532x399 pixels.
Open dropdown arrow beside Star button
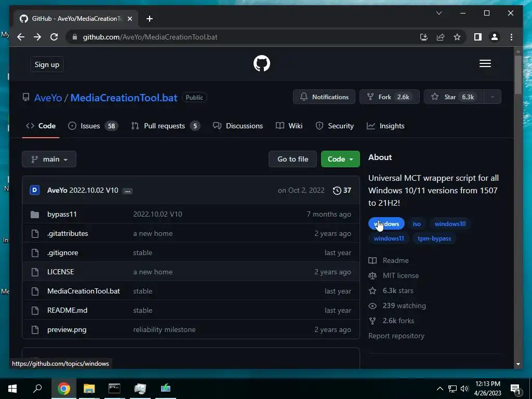[492, 97]
